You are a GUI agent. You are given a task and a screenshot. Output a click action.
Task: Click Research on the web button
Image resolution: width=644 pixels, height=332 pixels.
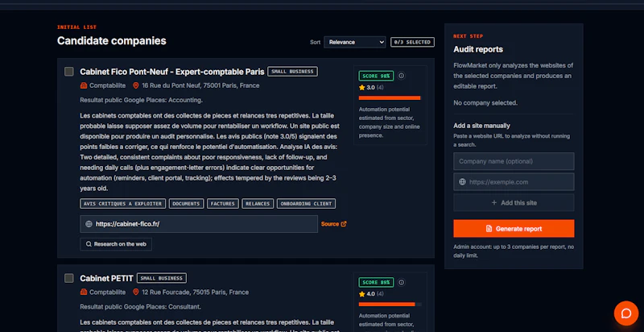coord(116,244)
